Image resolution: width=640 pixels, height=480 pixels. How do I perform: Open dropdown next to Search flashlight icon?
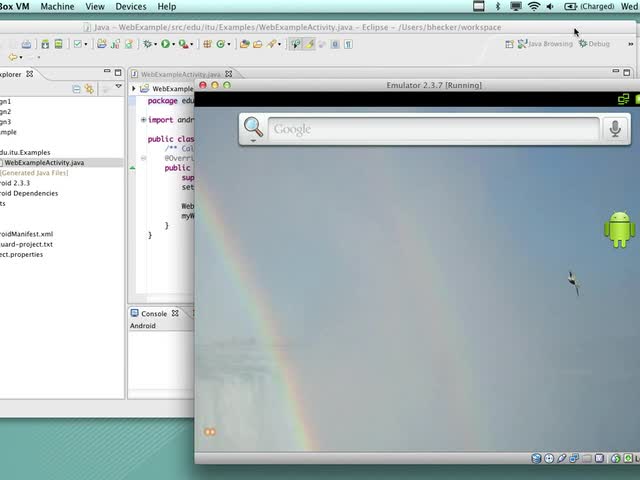pos(280,44)
